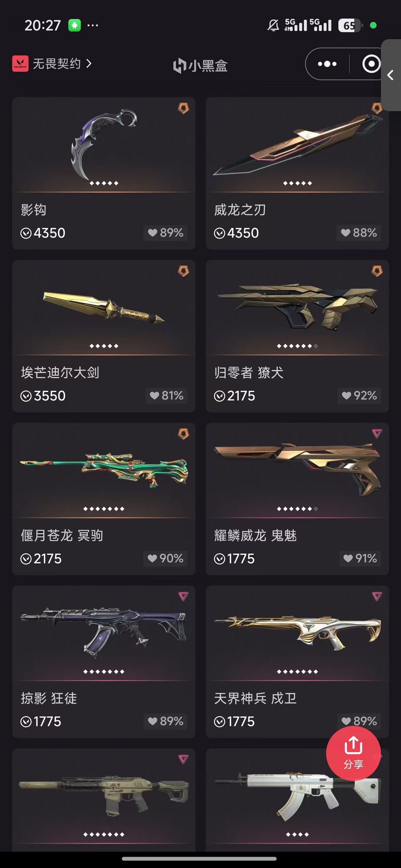Open the 归零者 獠犬 skin title
The height and width of the screenshot is (868, 401).
(249, 373)
